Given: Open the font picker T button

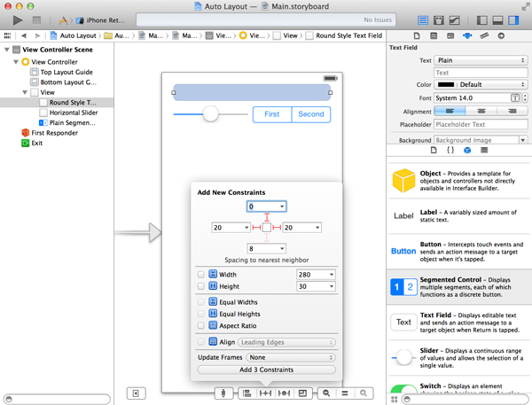Looking at the screenshot, I should pyautogui.click(x=515, y=98).
